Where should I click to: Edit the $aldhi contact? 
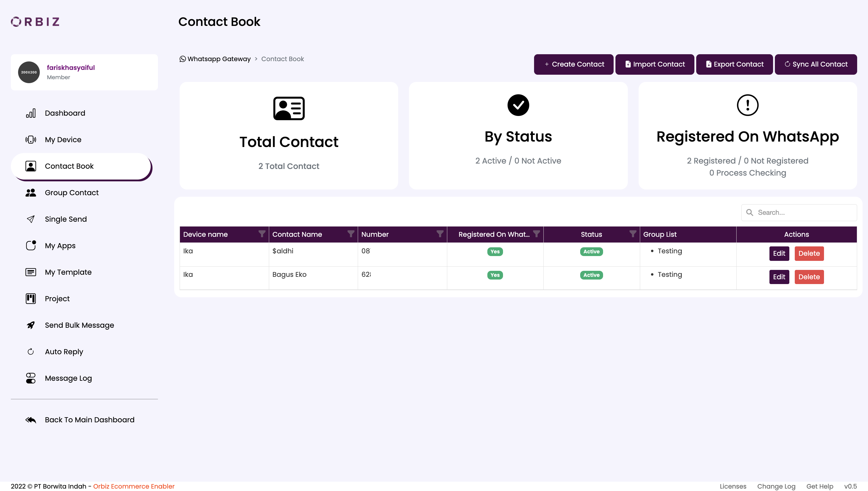[779, 254]
